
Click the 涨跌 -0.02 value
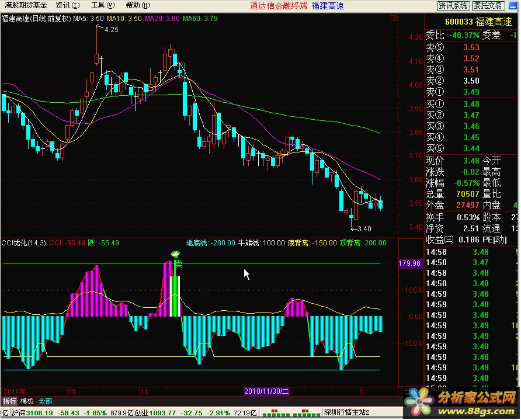click(x=470, y=172)
